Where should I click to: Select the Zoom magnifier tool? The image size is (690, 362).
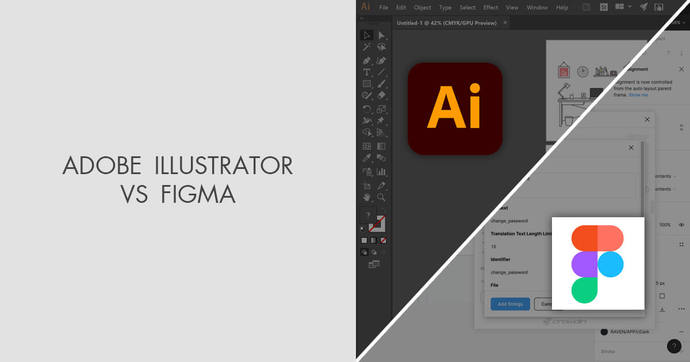(x=381, y=198)
